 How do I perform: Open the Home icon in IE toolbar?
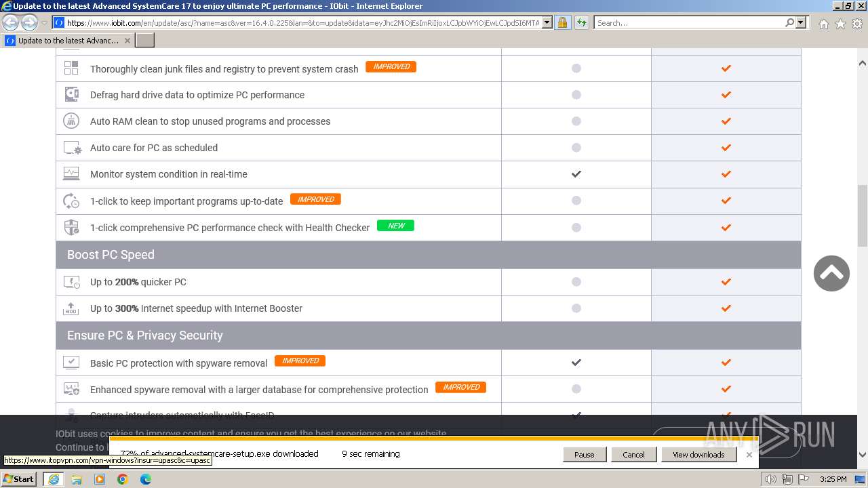(x=823, y=24)
